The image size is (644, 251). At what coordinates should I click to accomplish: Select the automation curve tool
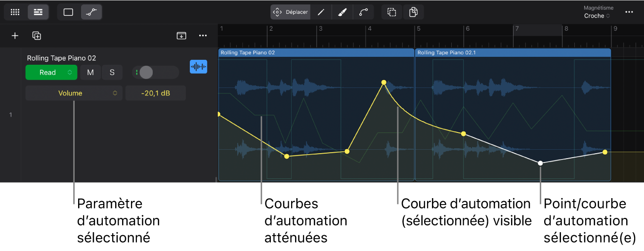click(x=363, y=12)
